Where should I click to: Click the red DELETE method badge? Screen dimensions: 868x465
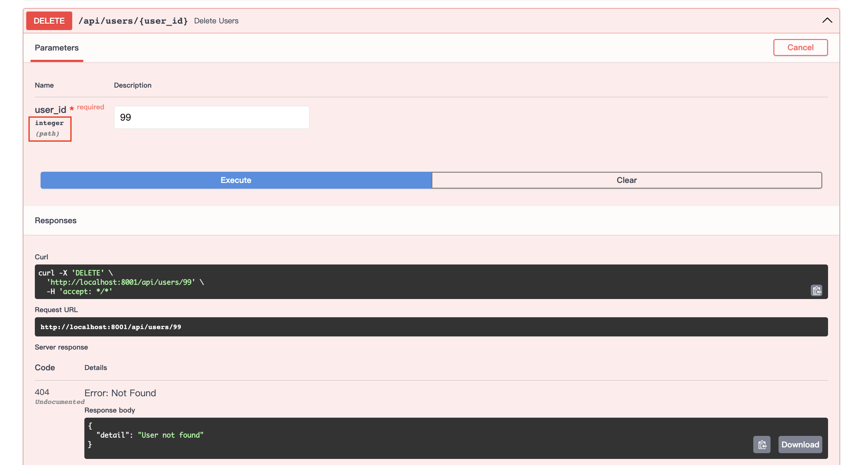click(x=49, y=20)
